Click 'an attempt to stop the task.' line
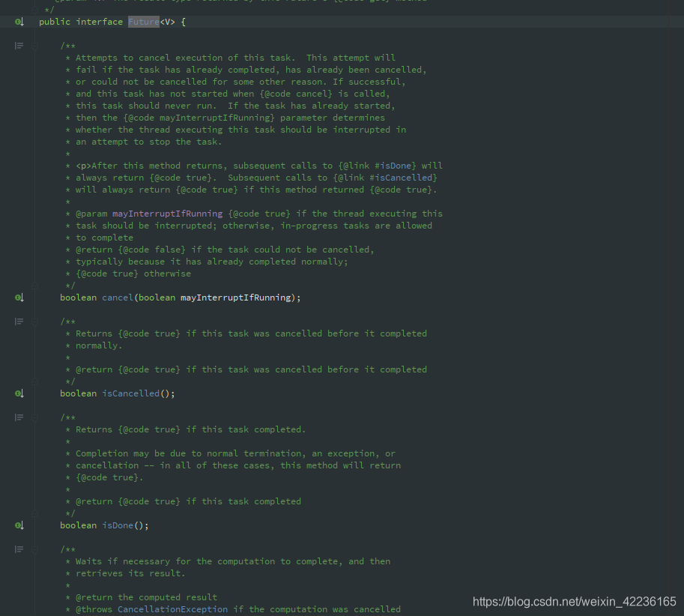684x616 pixels. click(x=149, y=142)
